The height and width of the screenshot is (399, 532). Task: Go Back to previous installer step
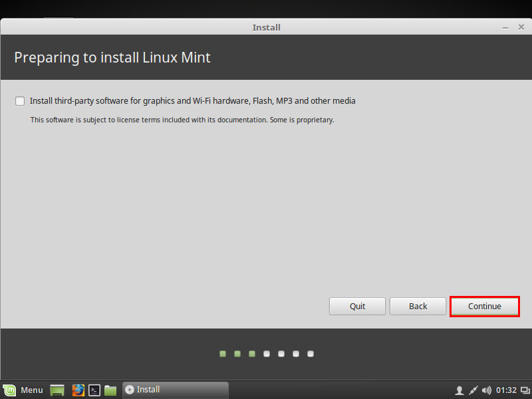point(418,307)
